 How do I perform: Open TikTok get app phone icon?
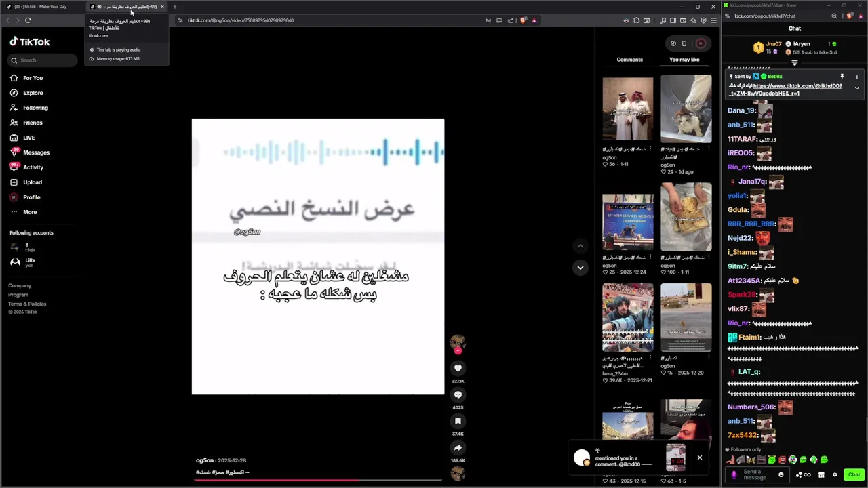(x=684, y=43)
